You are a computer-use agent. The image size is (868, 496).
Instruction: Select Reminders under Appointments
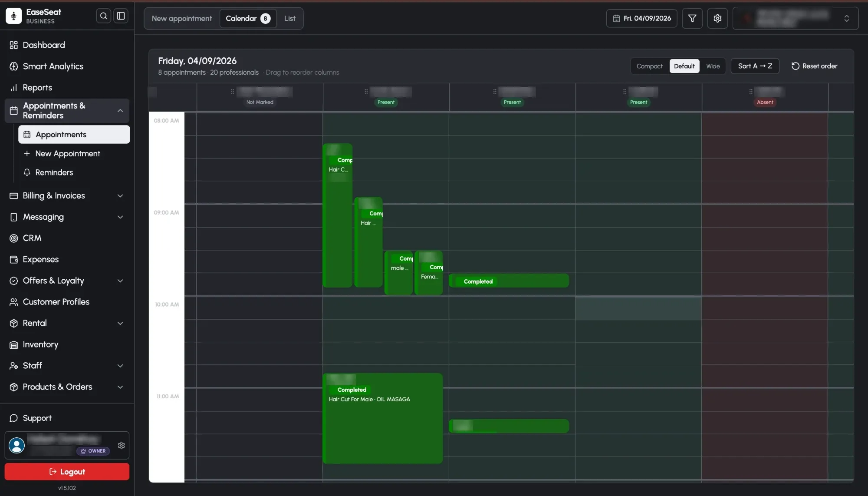(74, 172)
